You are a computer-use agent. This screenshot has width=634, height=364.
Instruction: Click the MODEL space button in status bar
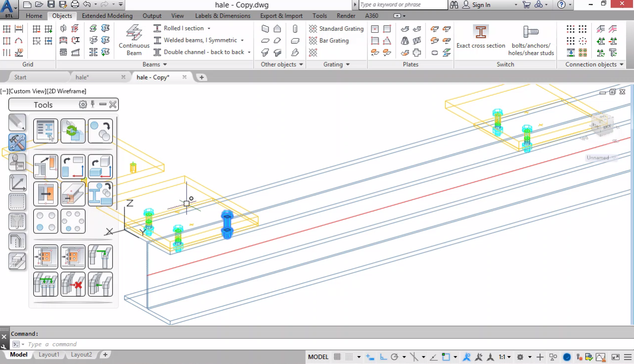click(318, 357)
